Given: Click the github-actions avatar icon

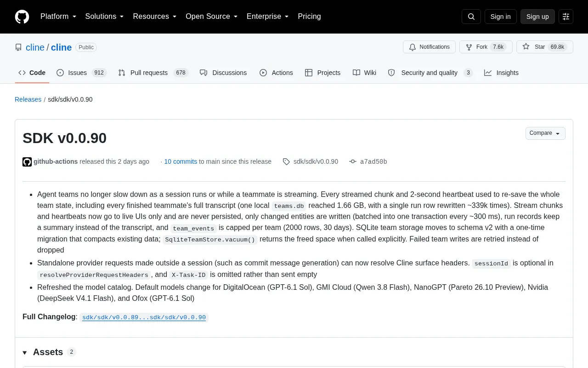Looking at the screenshot, I should point(27,162).
